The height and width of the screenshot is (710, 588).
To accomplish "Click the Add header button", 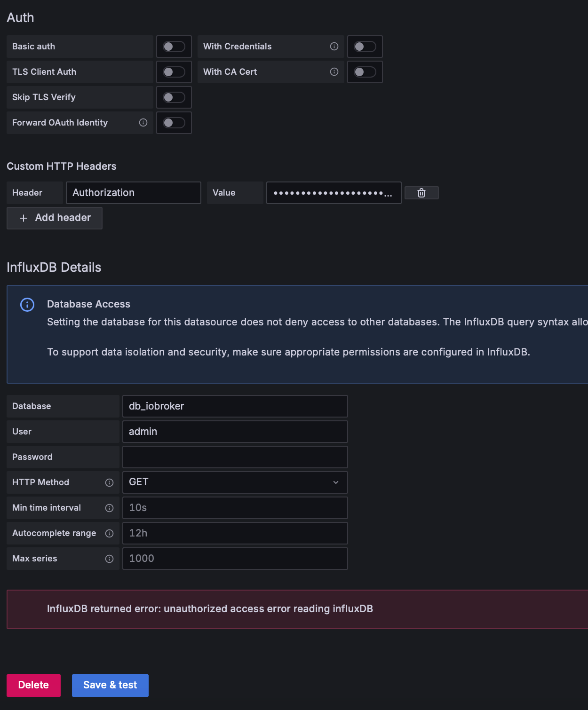I will click(55, 218).
